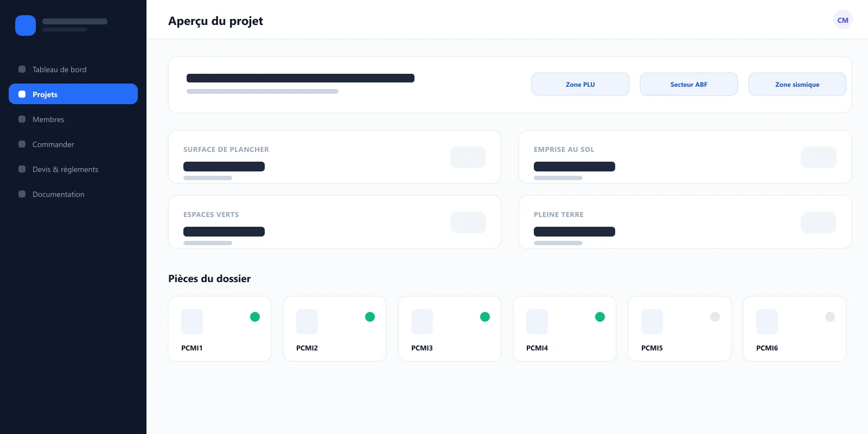Screen dimensions: 868x434
Task: Open Tableau de bord in the sidebar
Action: [x=73, y=69]
